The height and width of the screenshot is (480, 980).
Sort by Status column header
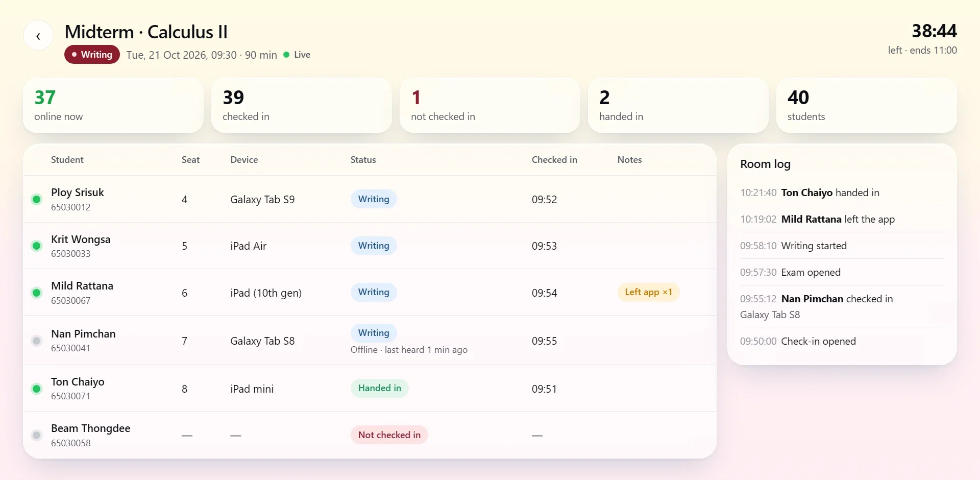pos(363,160)
